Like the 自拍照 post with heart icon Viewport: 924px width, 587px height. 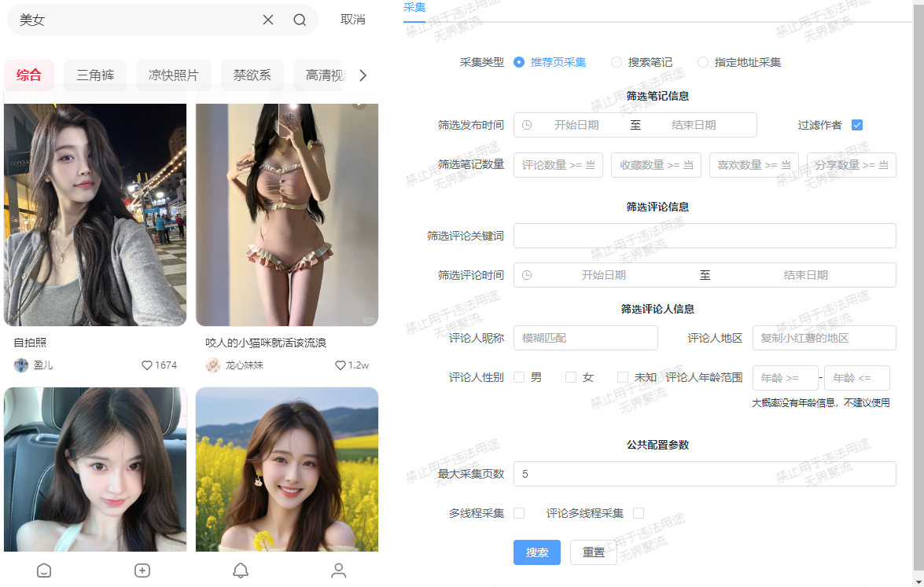146,365
